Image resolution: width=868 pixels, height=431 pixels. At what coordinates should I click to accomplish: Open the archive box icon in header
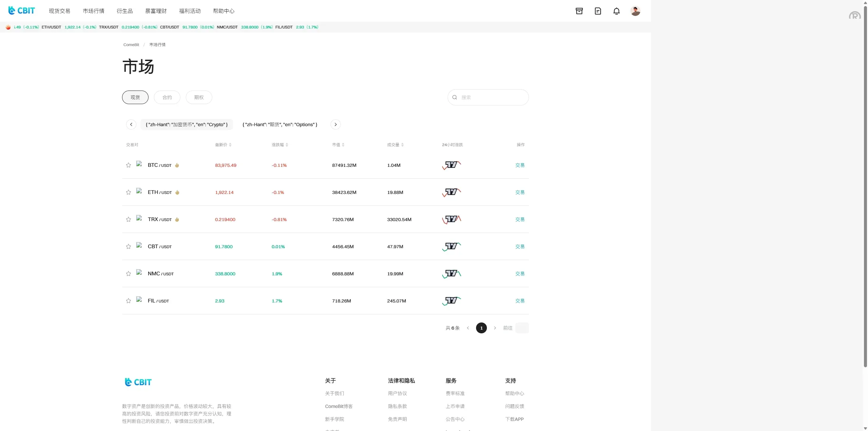click(579, 11)
